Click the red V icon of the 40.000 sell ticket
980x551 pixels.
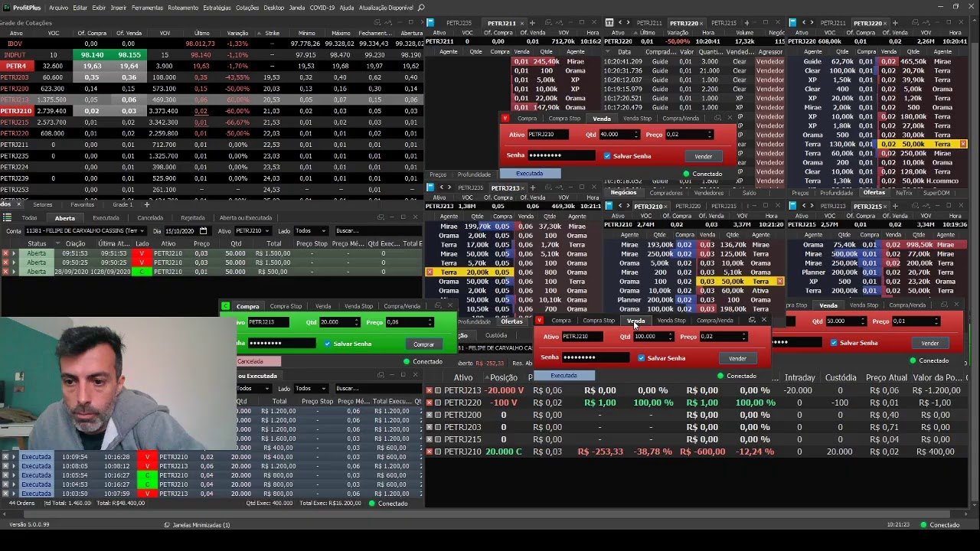[x=505, y=119]
